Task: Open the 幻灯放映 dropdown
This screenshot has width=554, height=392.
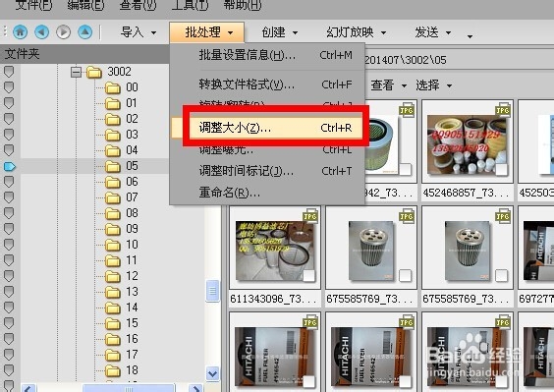Action: tap(356, 32)
